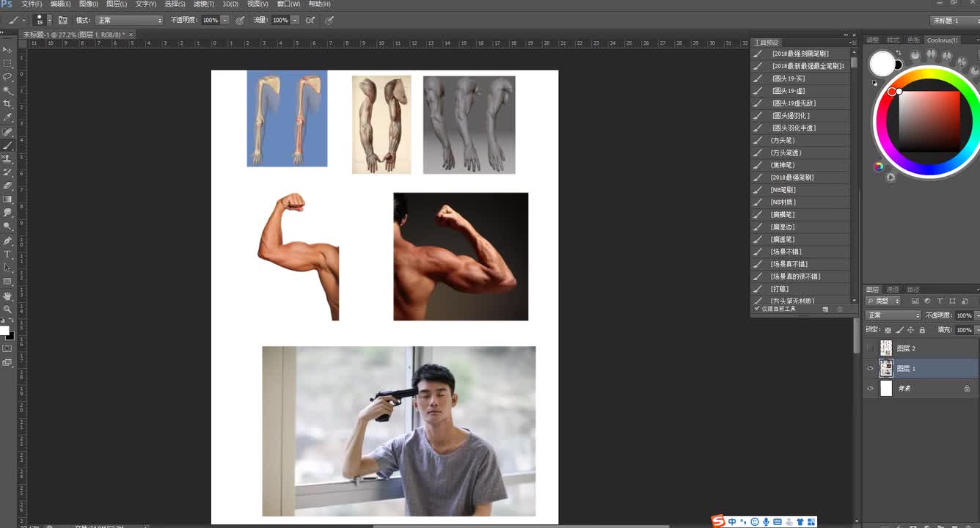Viewport: 980px width, 528px height.
Task: Select the Gradient tool
Action: pos(7,199)
